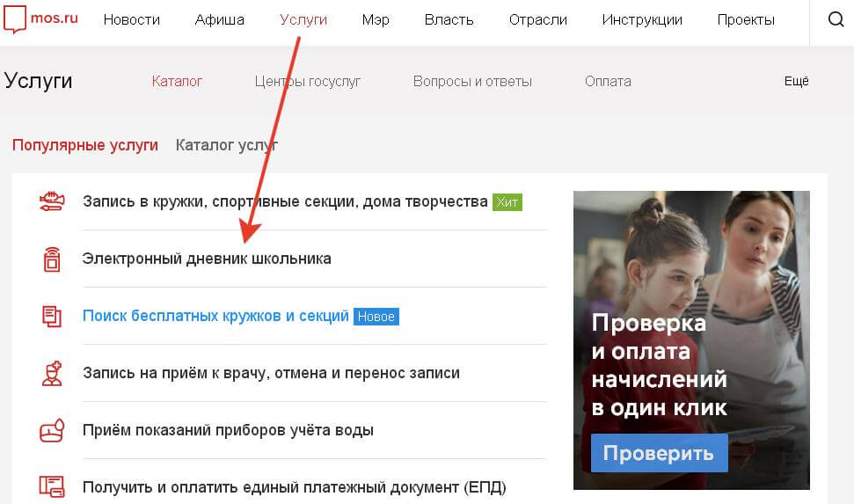The height and width of the screenshot is (504, 854).
Task: Click the electronic diary icon
Action: pos(52,259)
